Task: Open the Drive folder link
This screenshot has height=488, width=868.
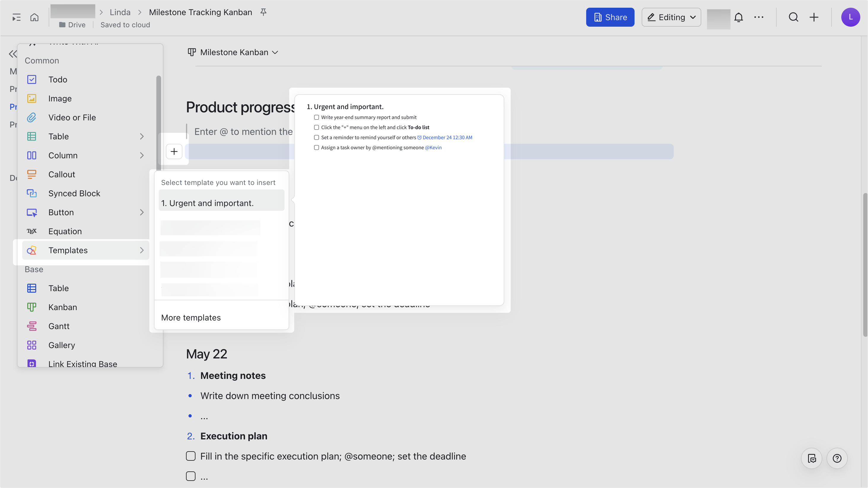Action: [x=72, y=25]
